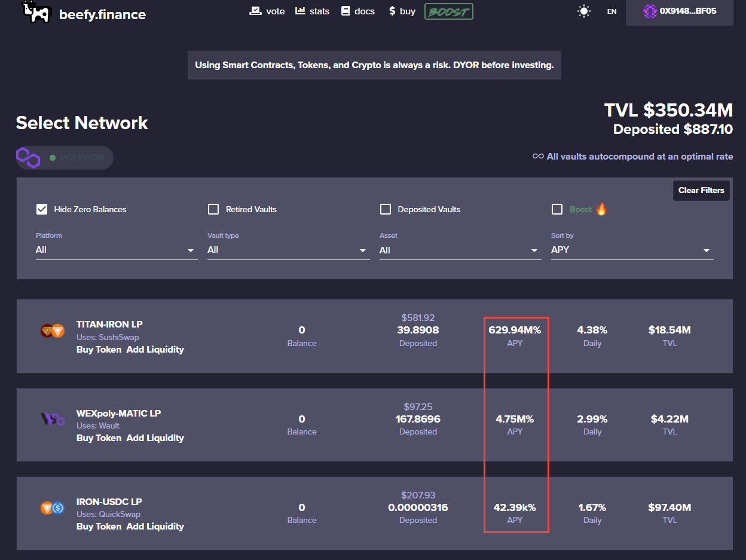This screenshot has width=746, height=560.
Task: Click the 42.39k% APY value
Action: [515, 507]
